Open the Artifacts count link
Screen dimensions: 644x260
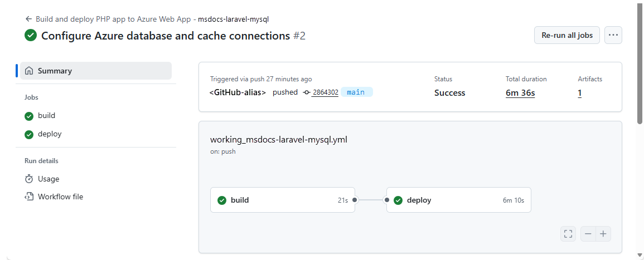[x=580, y=93]
